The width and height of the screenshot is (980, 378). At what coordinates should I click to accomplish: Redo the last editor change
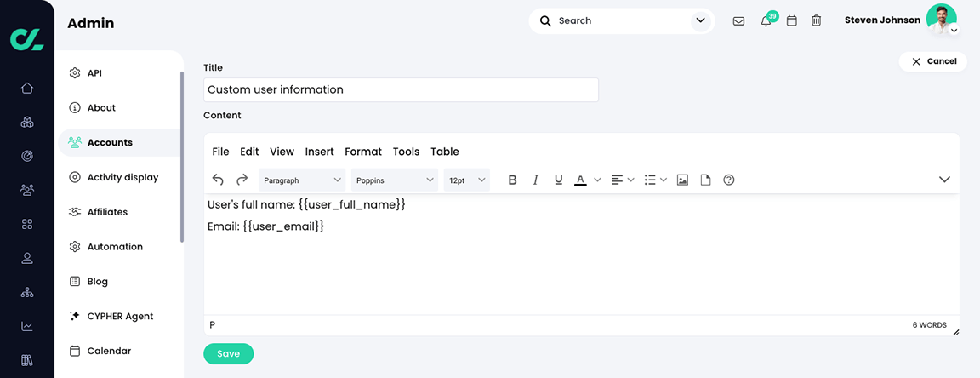242,180
